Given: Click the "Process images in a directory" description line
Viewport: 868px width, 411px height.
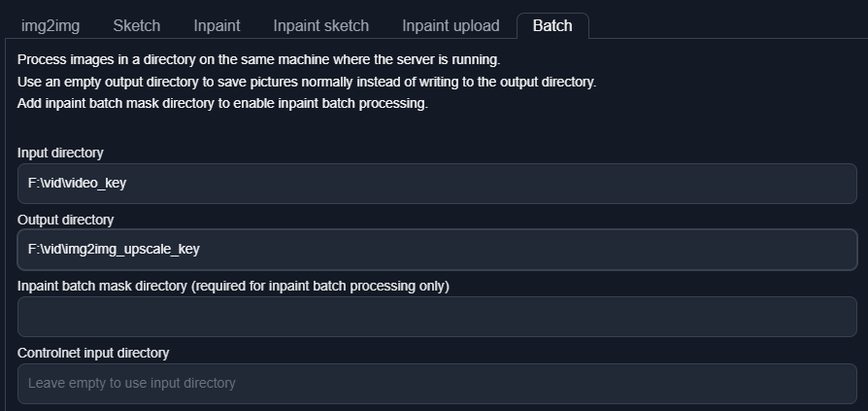Looking at the screenshot, I should click(x=258, y=60).
